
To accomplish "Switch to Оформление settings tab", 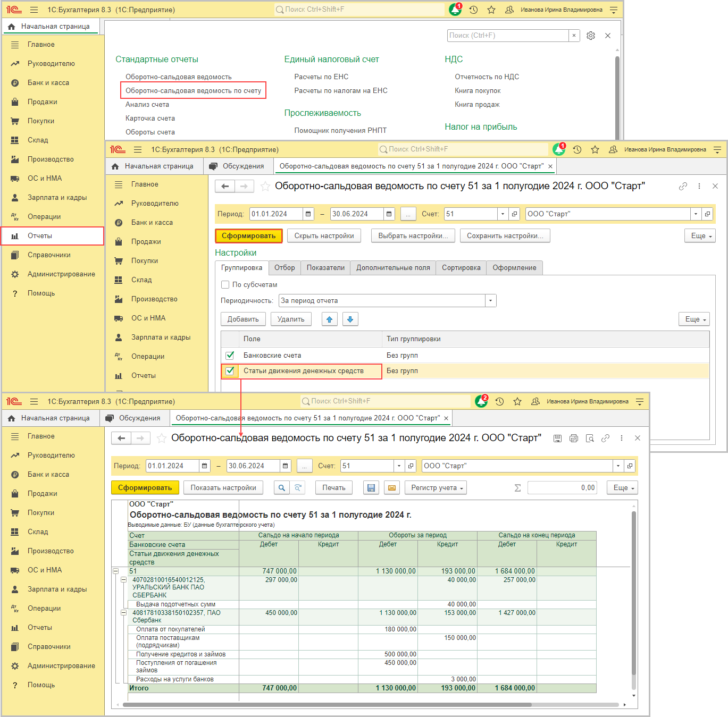I will click(514, 268).
